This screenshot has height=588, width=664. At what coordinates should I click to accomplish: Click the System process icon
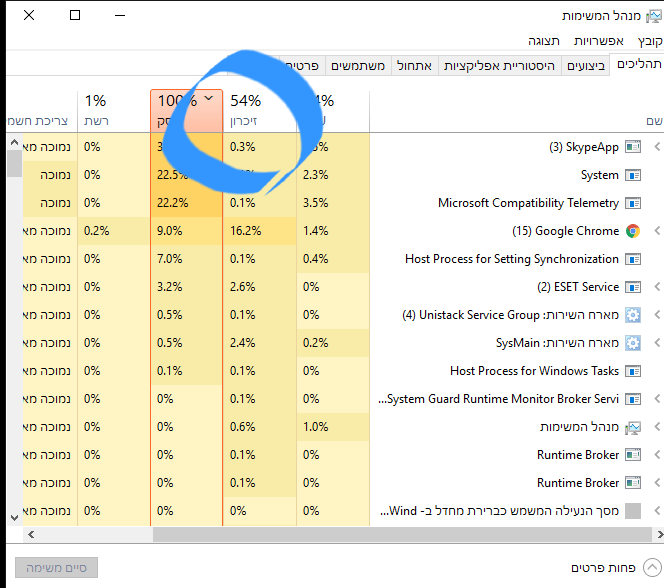click(633, 175)
